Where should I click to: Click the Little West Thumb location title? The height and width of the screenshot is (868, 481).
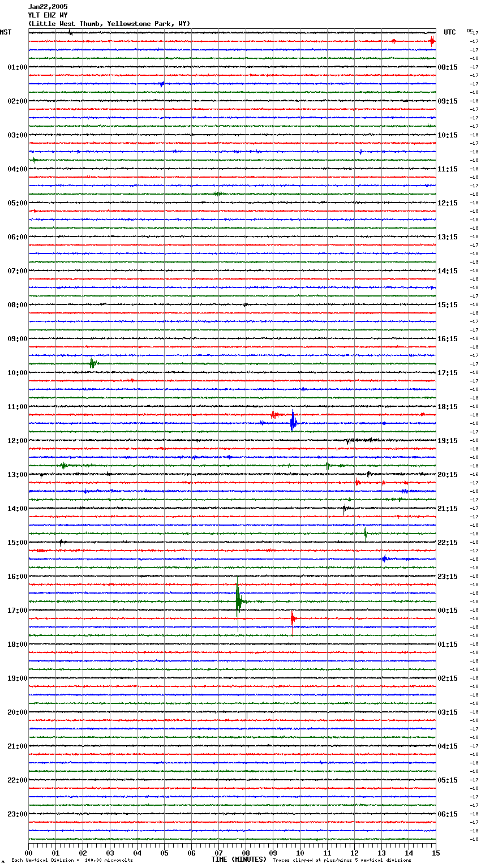(109, 24)
